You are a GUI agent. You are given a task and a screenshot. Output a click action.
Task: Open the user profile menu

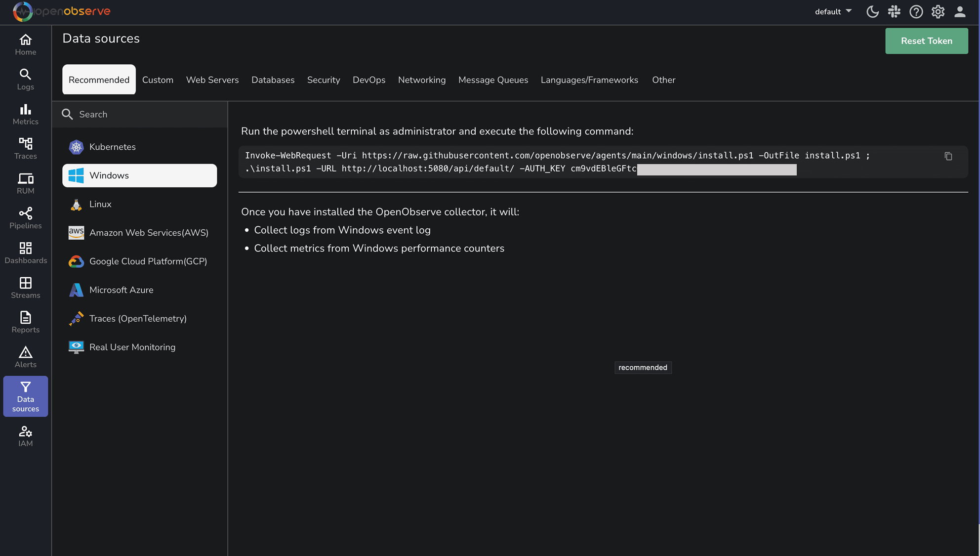(959, 11)
